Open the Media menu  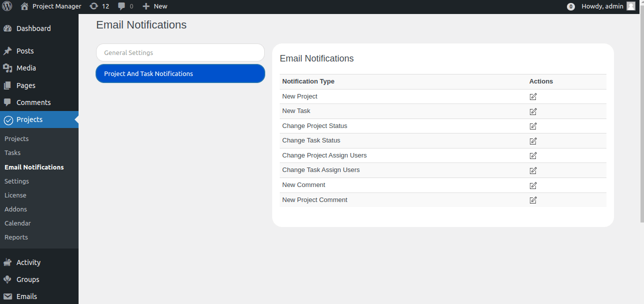[39, 68]
